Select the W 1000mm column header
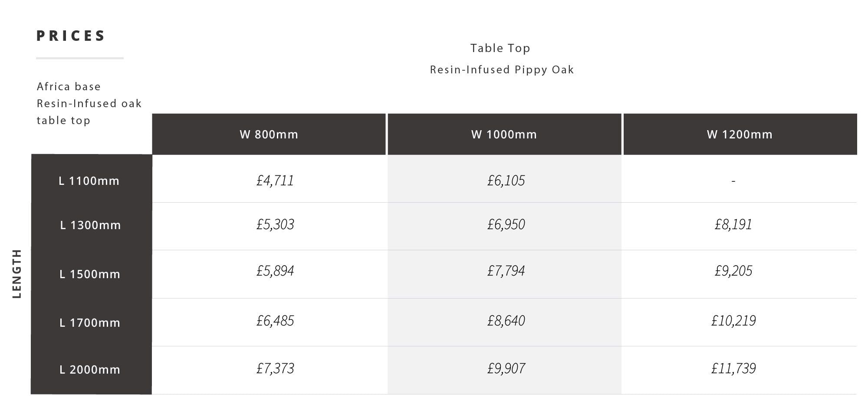 click(x=504, y=135)
